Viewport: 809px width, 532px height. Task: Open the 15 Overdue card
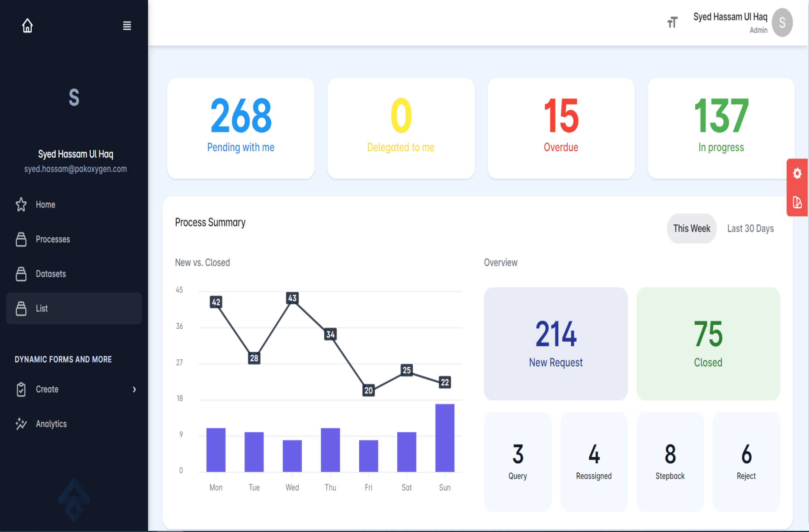tap(561, 128)
